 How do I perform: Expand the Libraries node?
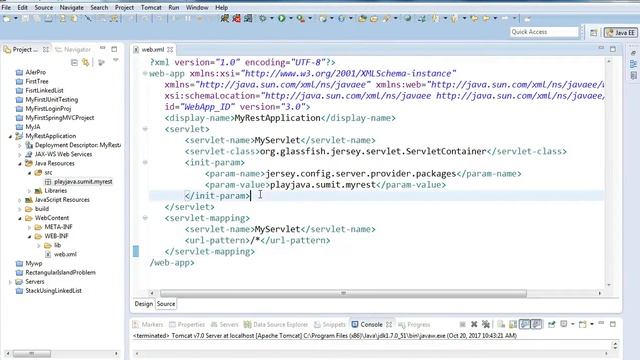[x=29, y=191]
